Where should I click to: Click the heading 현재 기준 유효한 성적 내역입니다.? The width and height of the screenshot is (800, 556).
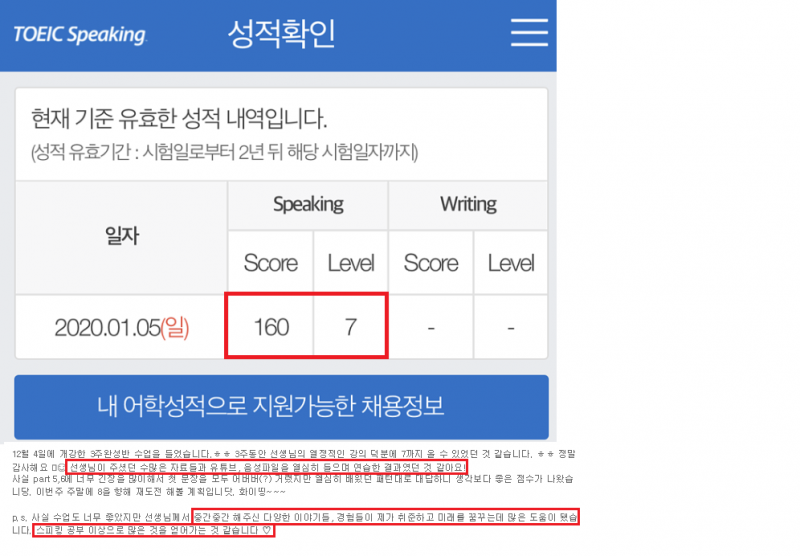179,119
